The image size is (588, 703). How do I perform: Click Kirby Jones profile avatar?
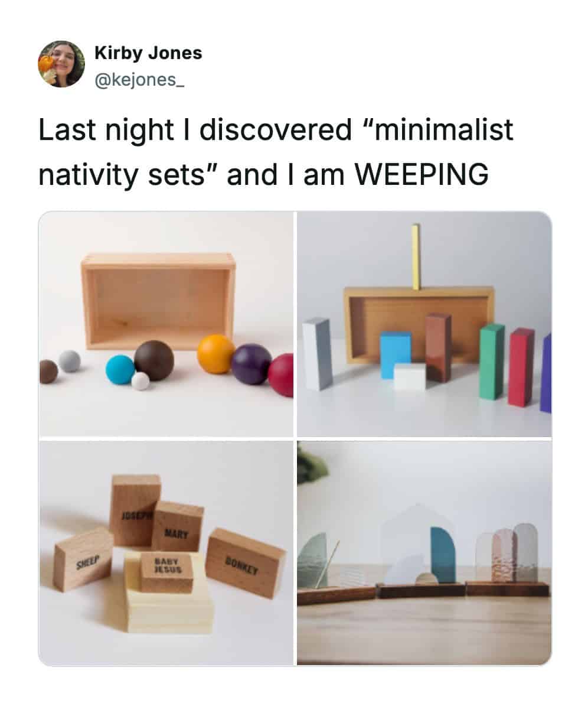click(61, 64)
